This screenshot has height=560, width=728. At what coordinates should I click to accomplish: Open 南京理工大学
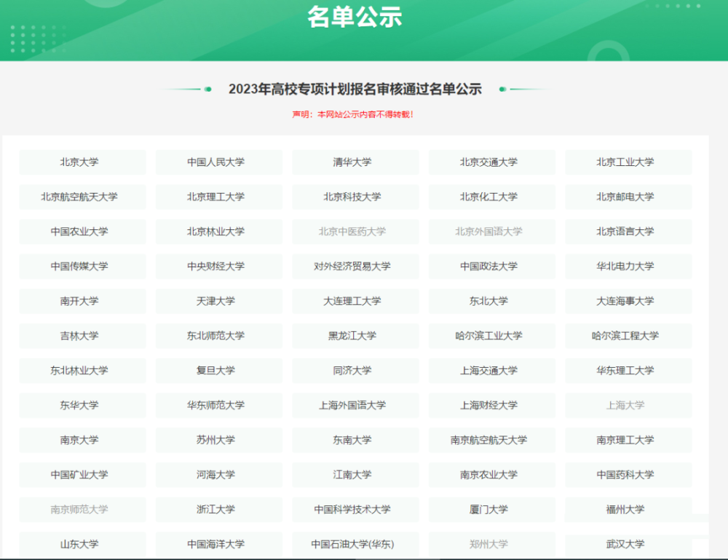point(629,440)
